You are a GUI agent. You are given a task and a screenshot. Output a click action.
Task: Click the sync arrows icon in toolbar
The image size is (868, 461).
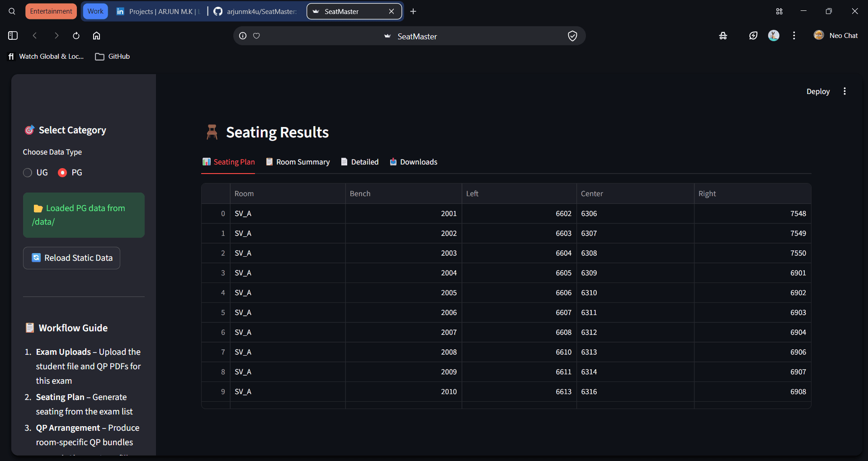pos(753,36)
